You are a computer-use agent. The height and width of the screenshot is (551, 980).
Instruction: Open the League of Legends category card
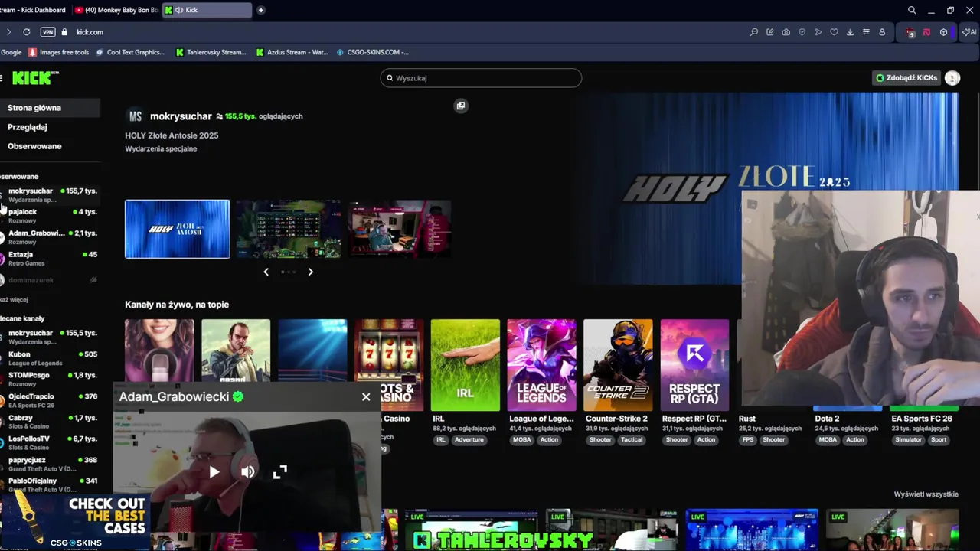[x=541, y=365]
